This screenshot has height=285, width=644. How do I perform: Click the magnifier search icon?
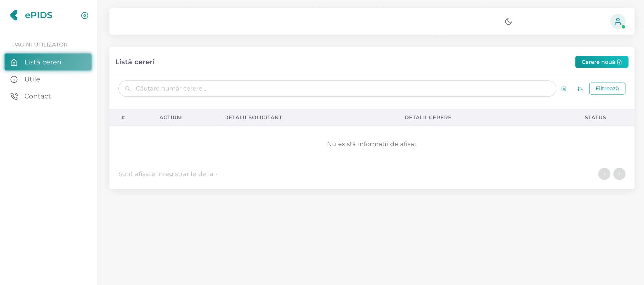128,89
